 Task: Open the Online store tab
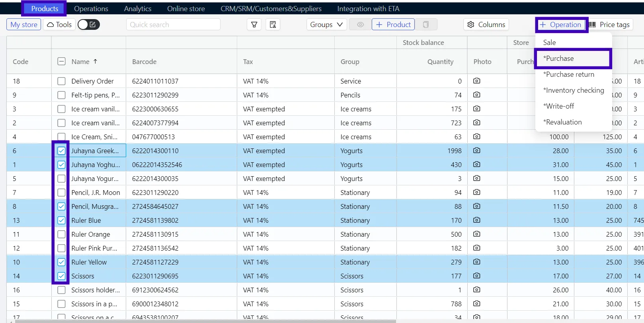tap(186, 8)
